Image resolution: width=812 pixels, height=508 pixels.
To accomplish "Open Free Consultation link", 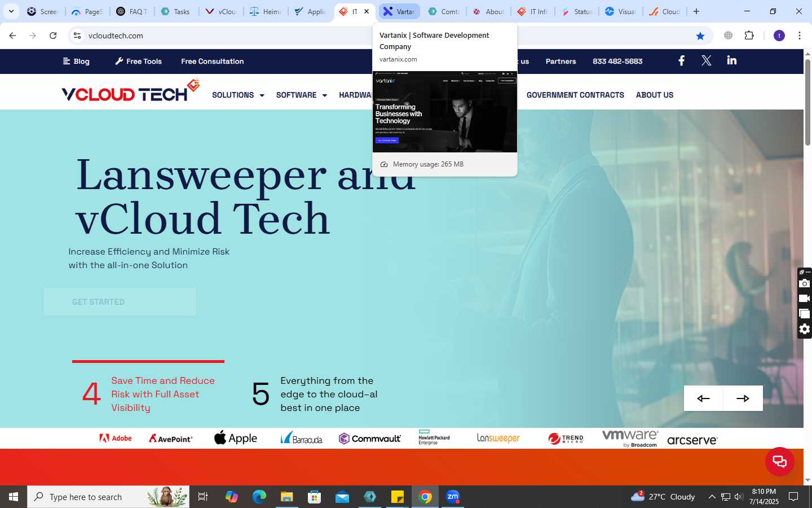I will tap(213, 62).
